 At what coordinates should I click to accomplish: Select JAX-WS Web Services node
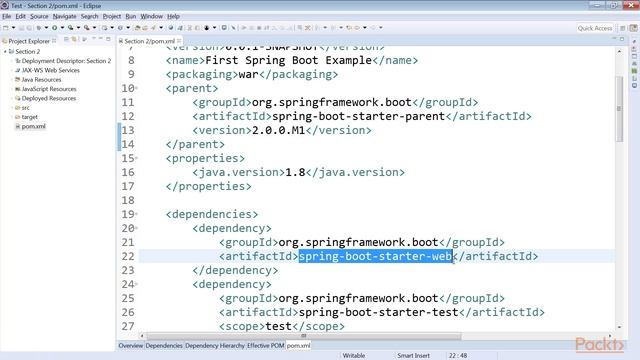[51, 70]
